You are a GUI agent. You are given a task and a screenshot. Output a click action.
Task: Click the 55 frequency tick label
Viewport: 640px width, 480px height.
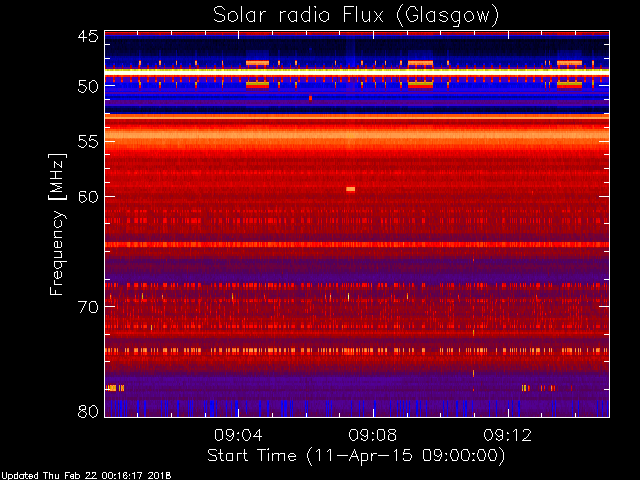click(88, 142)
